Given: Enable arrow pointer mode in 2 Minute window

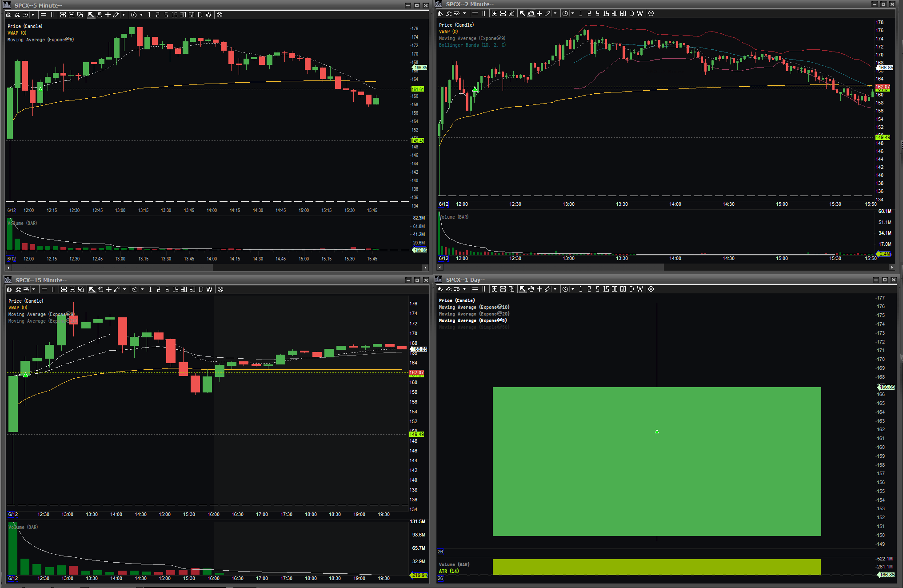Looking at the screenshot, I should pyautogui.click(x=523, y=13).
